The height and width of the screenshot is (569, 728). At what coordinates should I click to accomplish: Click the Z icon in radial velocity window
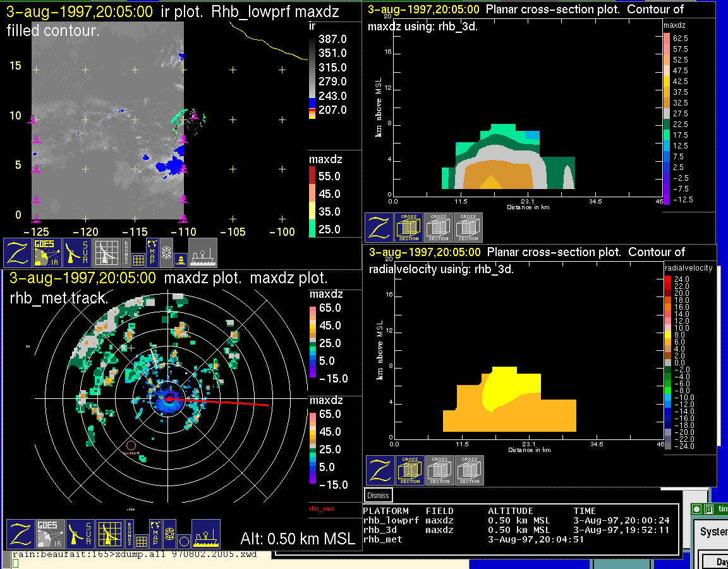click(x=380, y=470)
